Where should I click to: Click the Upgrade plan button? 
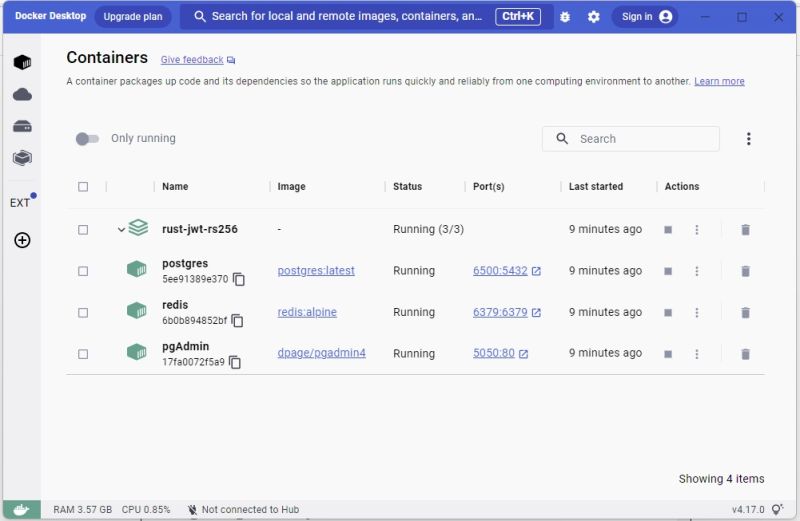coord(133,17)
